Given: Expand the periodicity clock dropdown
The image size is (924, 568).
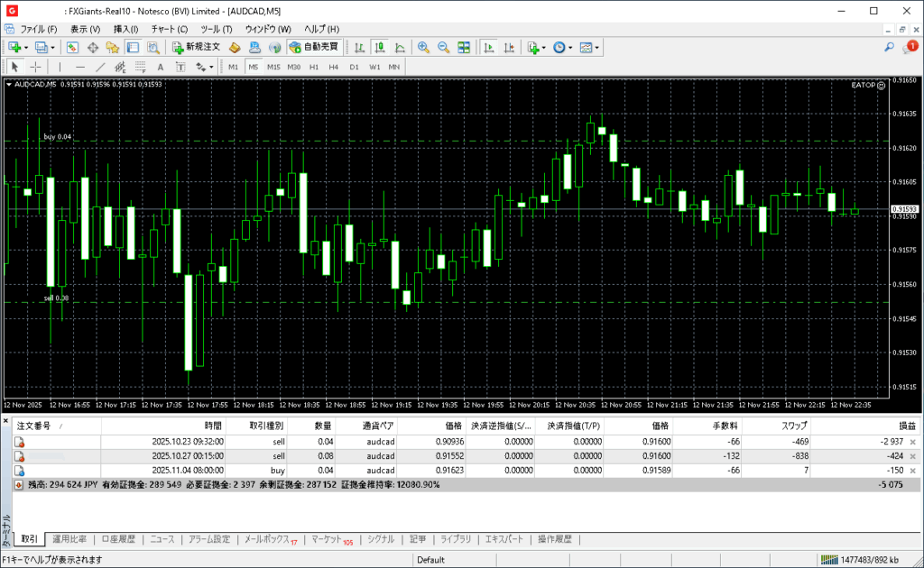Looking at the screenshot, I should tap(570, 47).
